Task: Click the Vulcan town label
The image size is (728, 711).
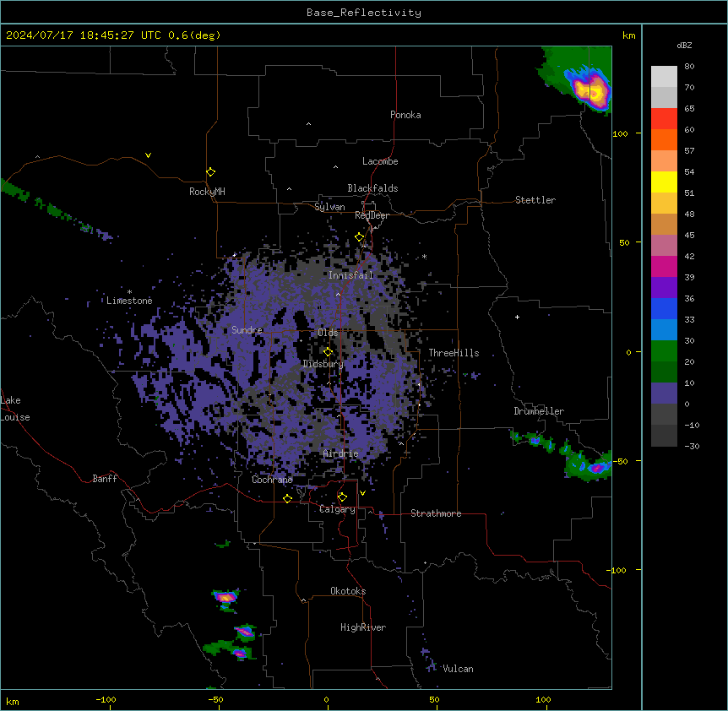Action: (459, 669)
